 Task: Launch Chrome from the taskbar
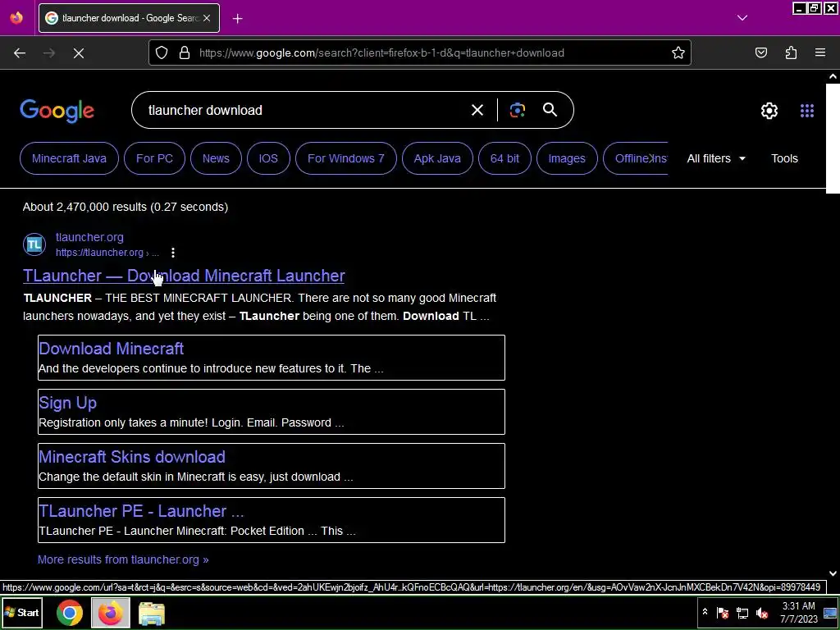(70, 614)
